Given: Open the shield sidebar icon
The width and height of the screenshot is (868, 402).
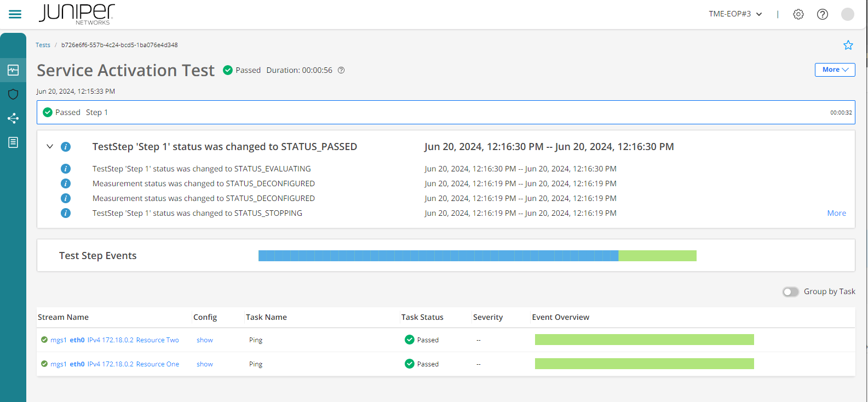Looking at the screenshot, I should [13, 94].
